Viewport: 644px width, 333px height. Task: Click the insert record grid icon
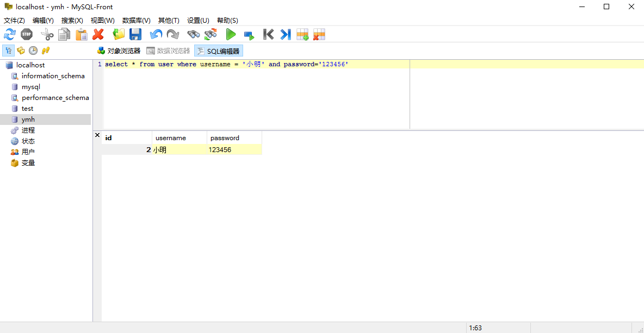tap(302, 35)
